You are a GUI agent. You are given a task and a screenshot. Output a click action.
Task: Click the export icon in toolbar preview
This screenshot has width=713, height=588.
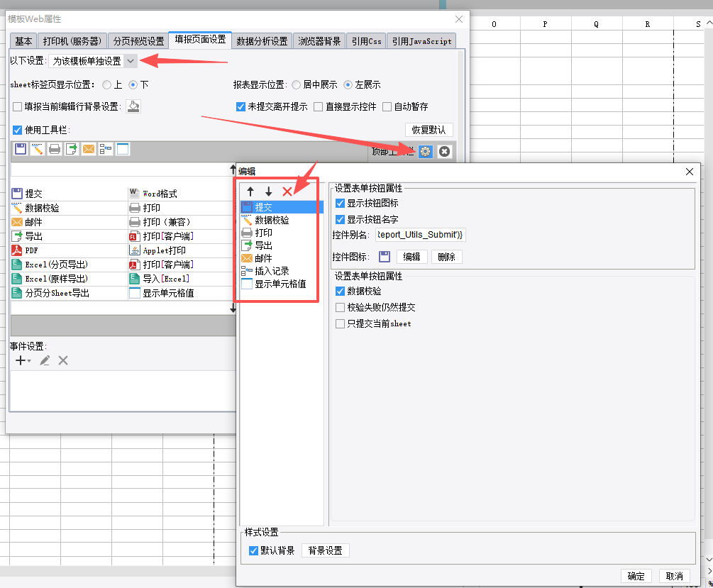click(72, 149)
